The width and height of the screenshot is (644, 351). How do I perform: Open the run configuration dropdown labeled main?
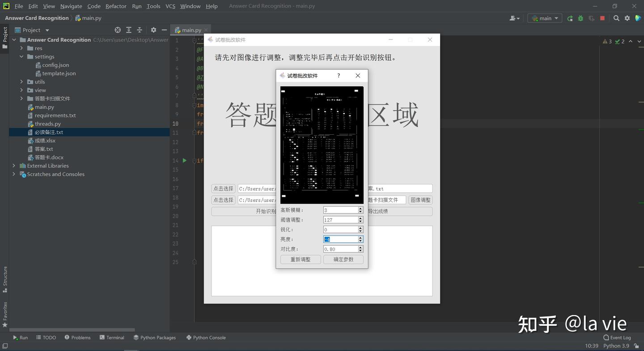coord(544,18)
